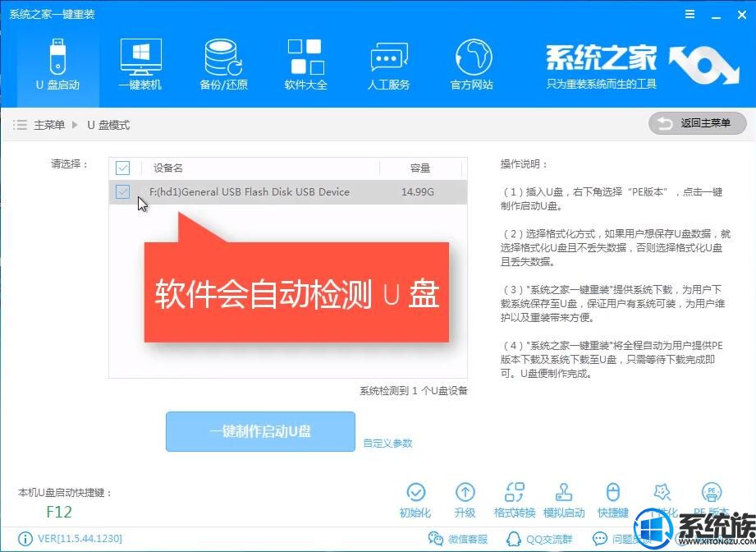Open the 人工服务 tab
Viewport: 756px width, 552px height.
point(388,65)
